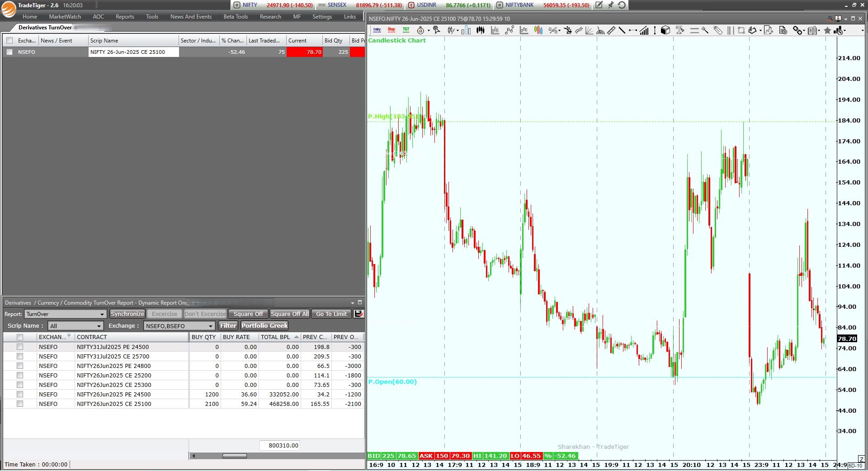The image size is (868, 471).
Task: Click the connected dots line chart icon
Action: point(509,30)
